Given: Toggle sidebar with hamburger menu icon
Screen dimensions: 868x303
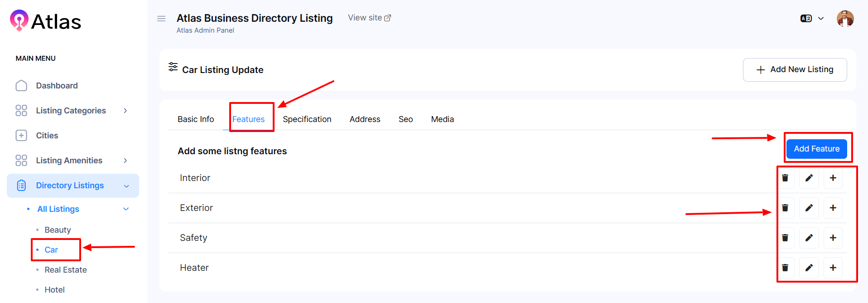Looking at the screenshot, I should 161,19.
